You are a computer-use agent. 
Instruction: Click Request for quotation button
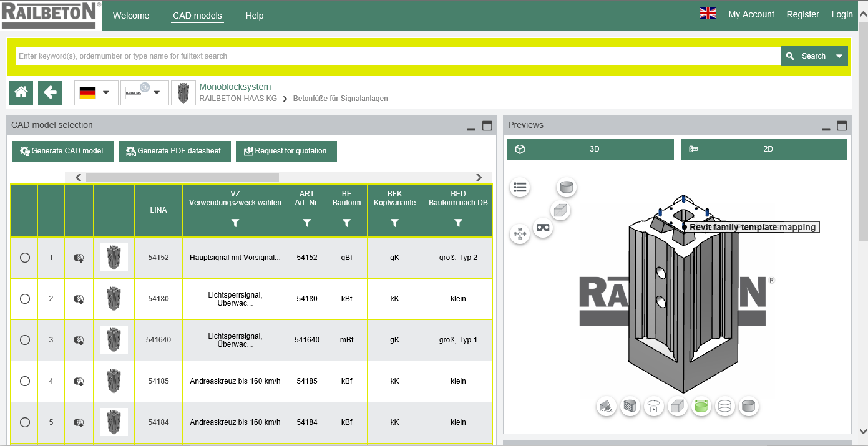(286, 151)
